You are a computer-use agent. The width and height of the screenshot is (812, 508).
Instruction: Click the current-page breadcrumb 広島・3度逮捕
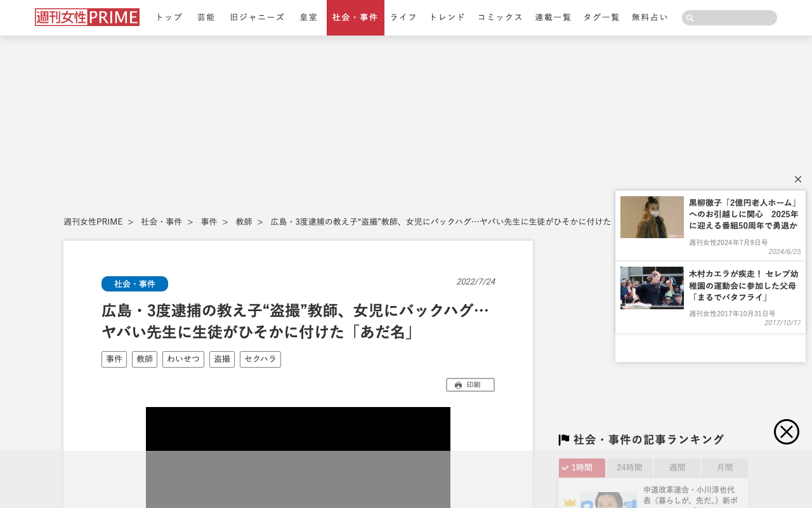click(441, 222)
